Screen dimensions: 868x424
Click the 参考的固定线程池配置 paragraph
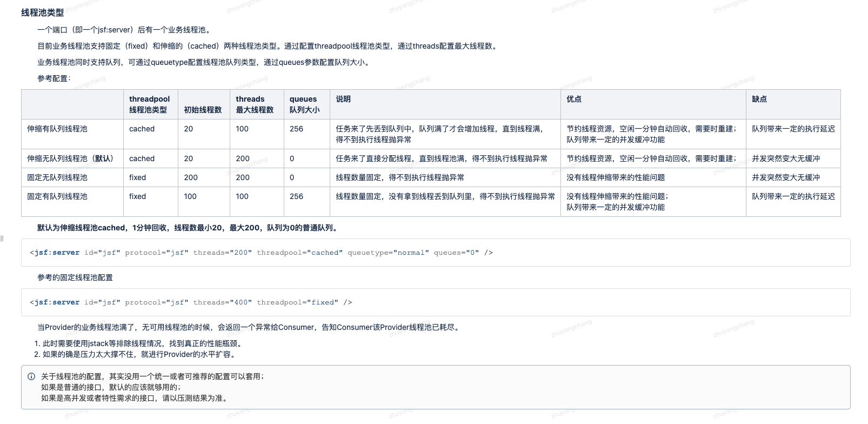click(x=75, y=277)
